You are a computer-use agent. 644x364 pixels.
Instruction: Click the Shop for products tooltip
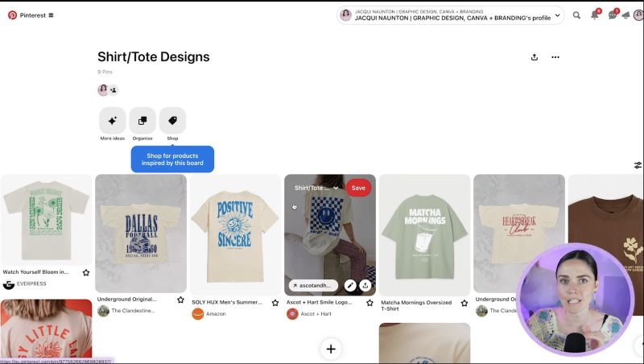click(172, 159)
